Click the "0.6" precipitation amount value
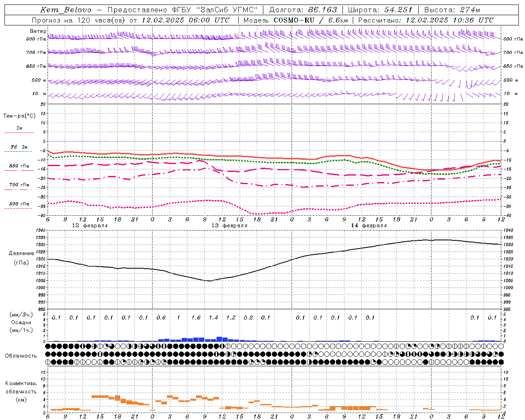Screen dimensions: 525x420 point(161,317)
